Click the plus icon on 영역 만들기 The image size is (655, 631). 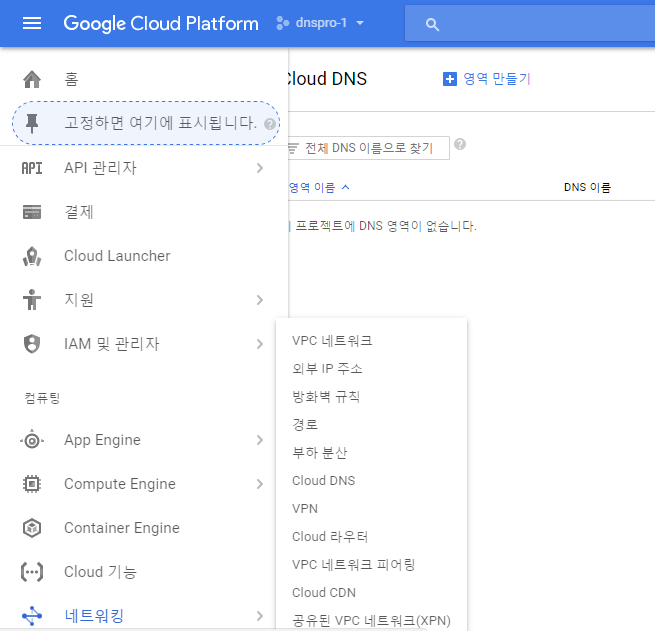449,79
